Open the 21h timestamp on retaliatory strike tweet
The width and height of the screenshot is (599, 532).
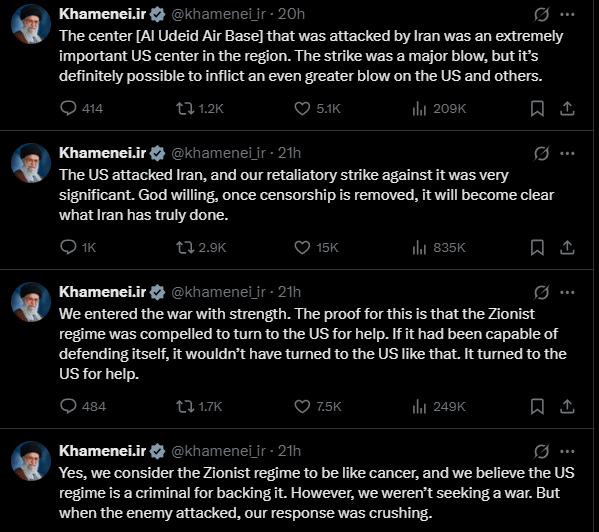tap(289, 153)
